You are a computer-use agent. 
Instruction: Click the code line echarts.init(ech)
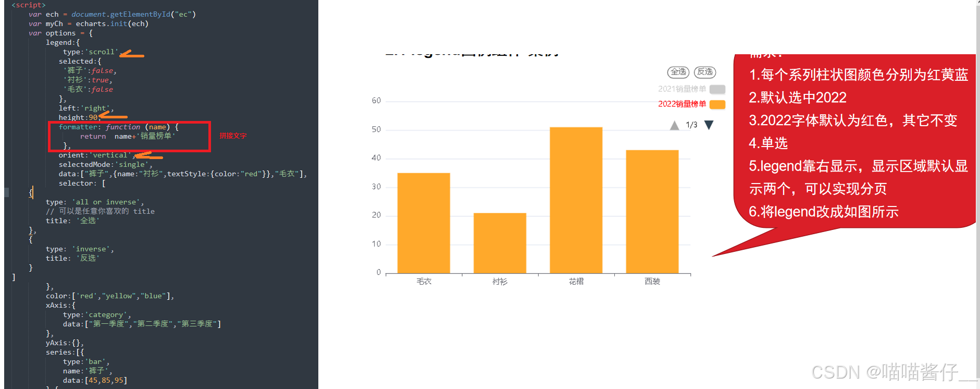coord(89,24)
